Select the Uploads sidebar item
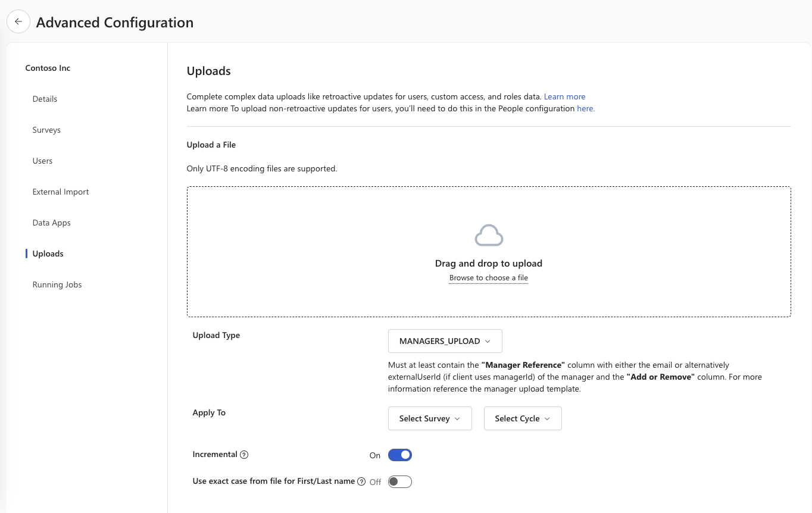The image size is (812, 513). [x=48, y=254]
